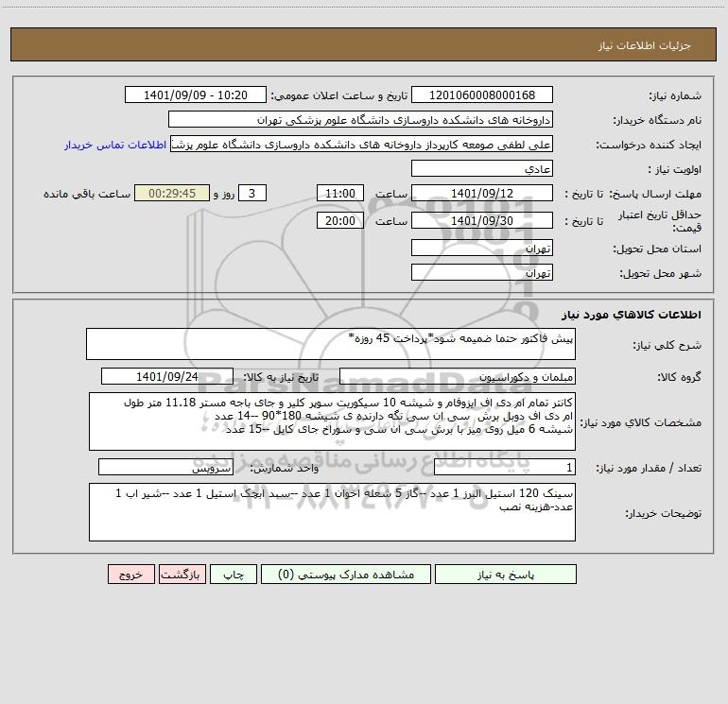Image resolution: width=728 pixels, height=704 pixels.
Task: Click response deadline time 11:00
Action: tap(339, 193)
